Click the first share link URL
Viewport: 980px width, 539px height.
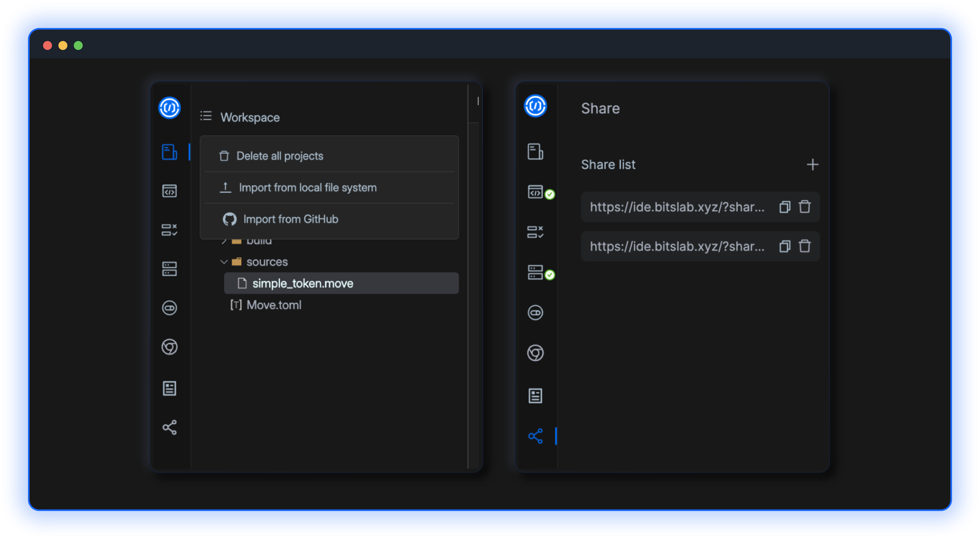pyautogui.click(x=677, y=207)
